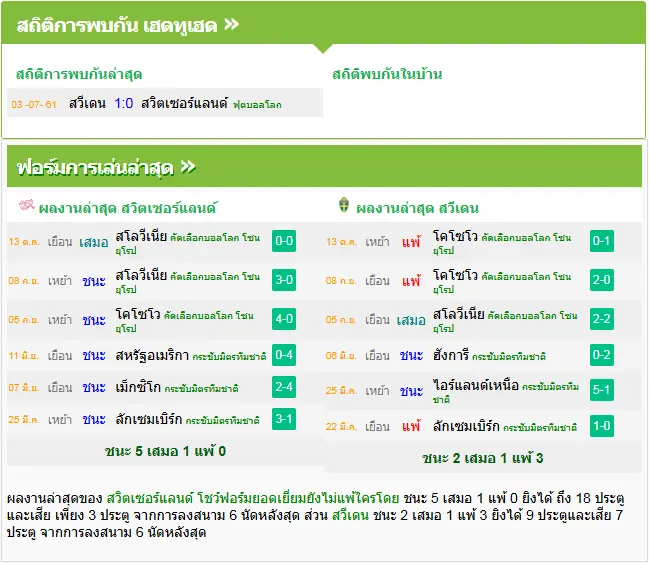Click the 1-0 score badge for Sweden's ลักเซมเบิร์ก match
The height and width of the screenshot is (563, 649).
(x=601, y=426)
